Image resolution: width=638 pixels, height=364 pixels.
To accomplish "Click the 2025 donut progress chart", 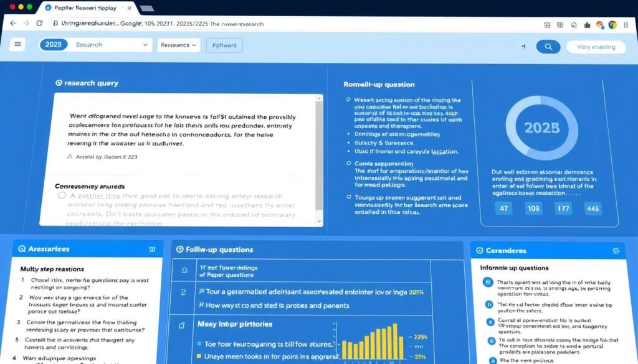I will point(541,128).
